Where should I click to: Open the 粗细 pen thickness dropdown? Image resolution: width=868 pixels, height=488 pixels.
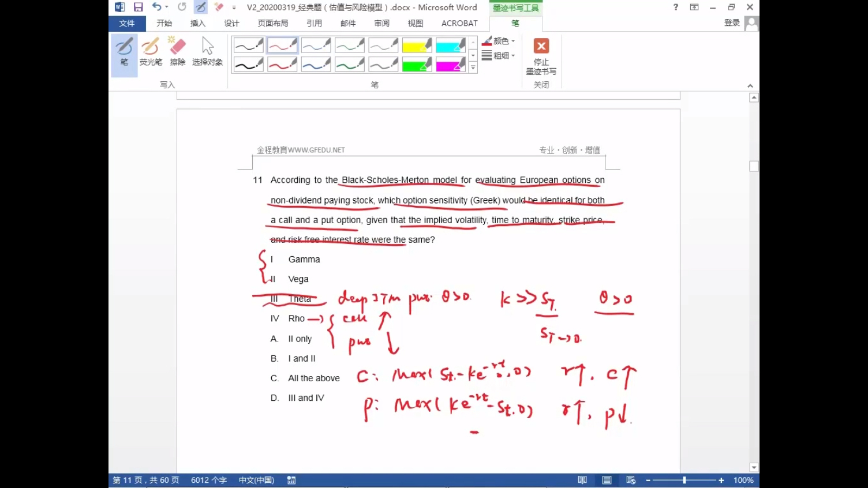point(499,55)
